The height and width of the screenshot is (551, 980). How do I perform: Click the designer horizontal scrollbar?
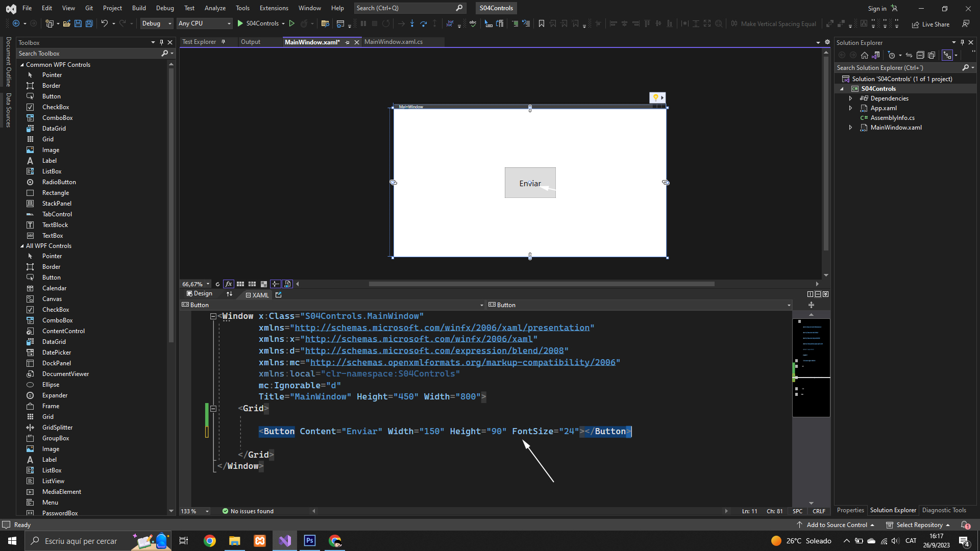tap(541, 284)
